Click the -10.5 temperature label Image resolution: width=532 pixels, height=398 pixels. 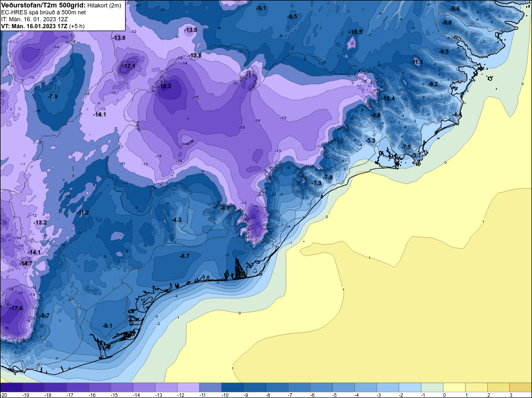click(356, 32)
